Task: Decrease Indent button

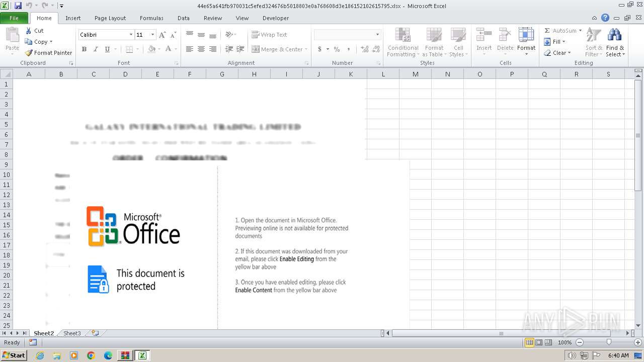Action: pos(229,49)
